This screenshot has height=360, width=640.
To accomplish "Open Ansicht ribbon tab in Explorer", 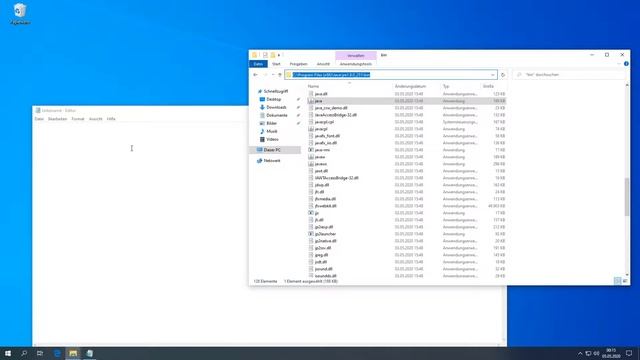I will pyautogui.click(x=323, y=64).
